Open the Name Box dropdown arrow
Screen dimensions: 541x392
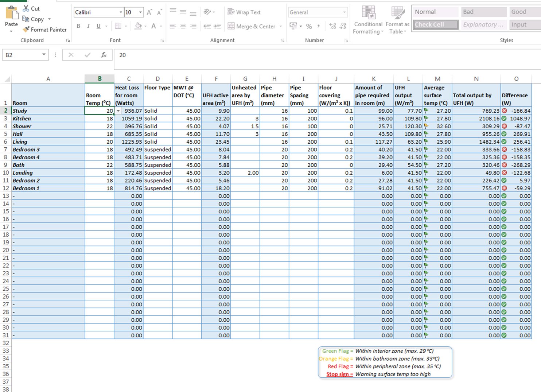[44, 55]
